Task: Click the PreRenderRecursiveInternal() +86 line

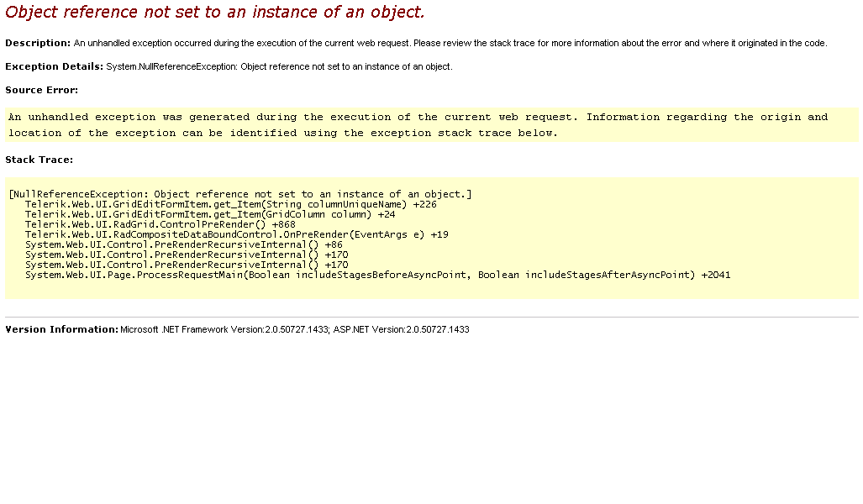Action: (184, 244)
